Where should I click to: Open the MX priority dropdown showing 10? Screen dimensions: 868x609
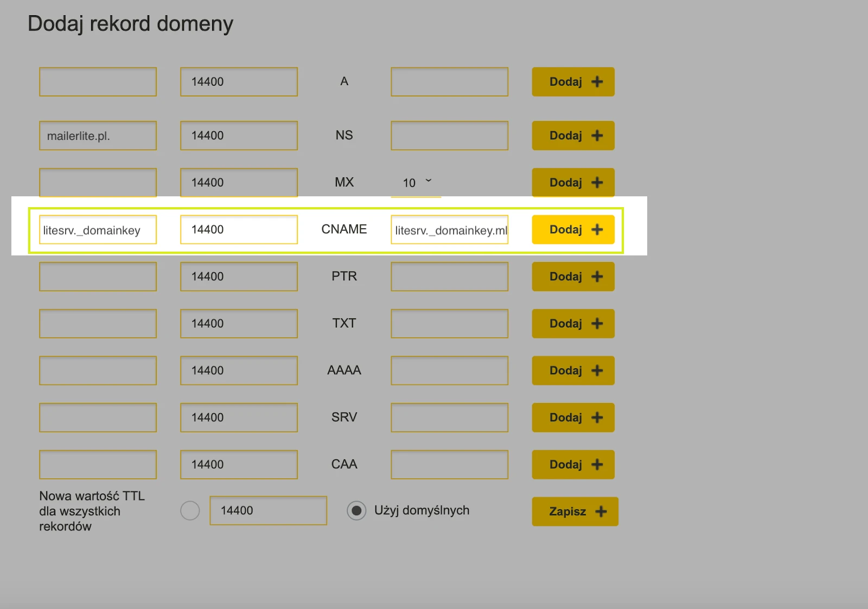[x=417, y=183]
